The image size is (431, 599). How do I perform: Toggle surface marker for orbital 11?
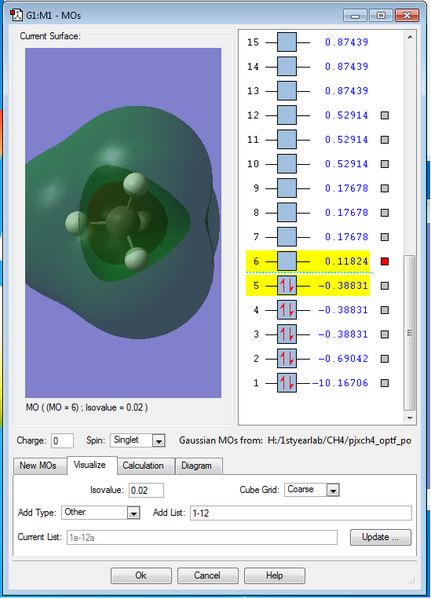point(385,139)
